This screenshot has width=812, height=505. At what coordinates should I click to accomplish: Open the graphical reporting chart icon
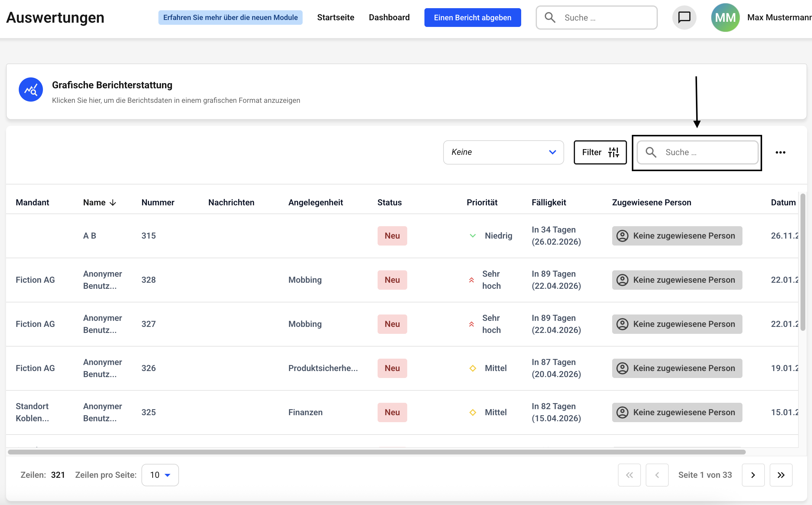[x=31, y=90]
